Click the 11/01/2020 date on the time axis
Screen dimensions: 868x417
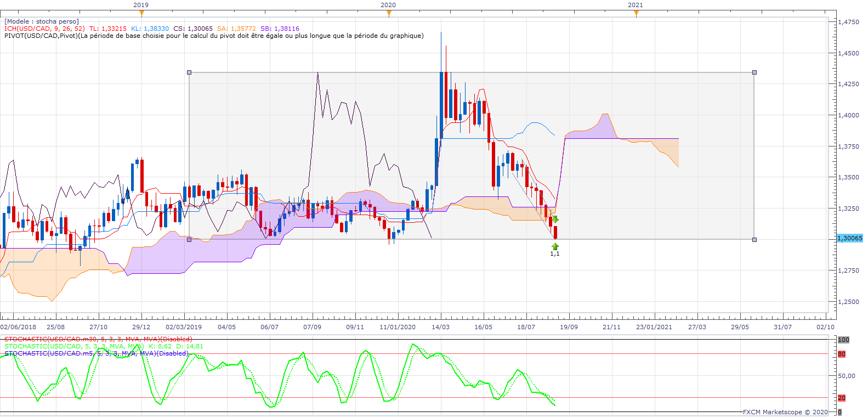coord(398,327)
